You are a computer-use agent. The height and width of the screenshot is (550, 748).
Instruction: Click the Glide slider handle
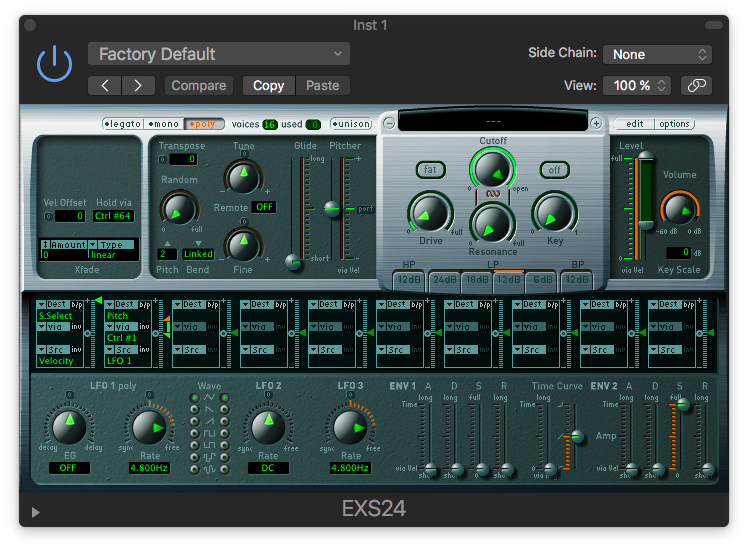coord(293,261)
